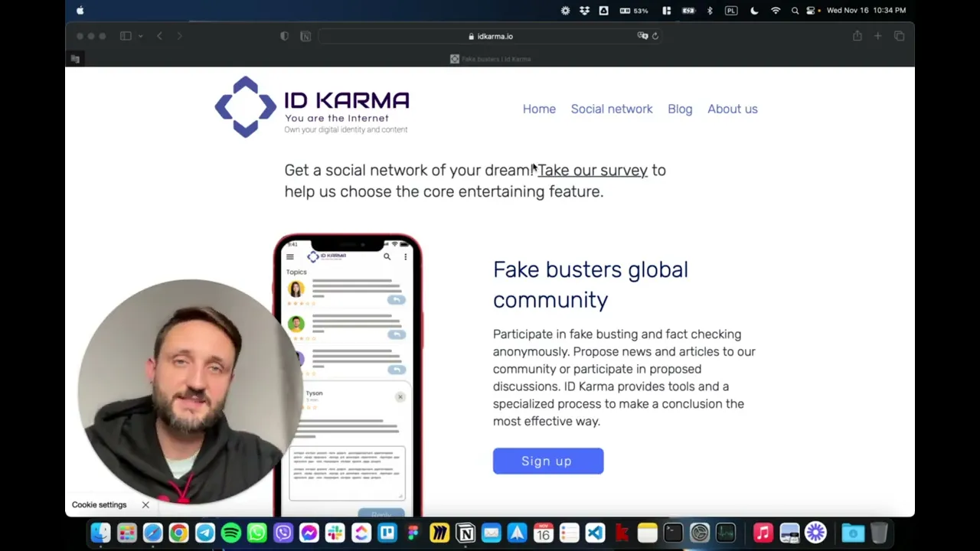Viewport: 980px width, 551px height.
Task: Open Safari translate icon in address bar
Action: [642, 36]
